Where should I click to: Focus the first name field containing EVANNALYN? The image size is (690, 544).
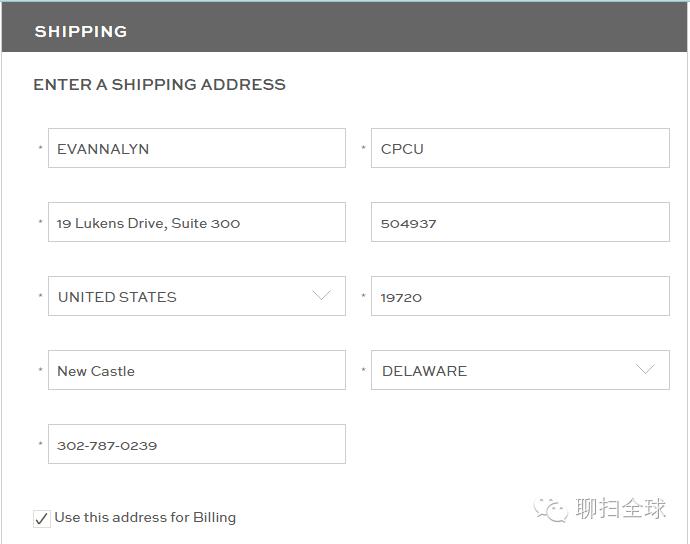tap(196, 149)
